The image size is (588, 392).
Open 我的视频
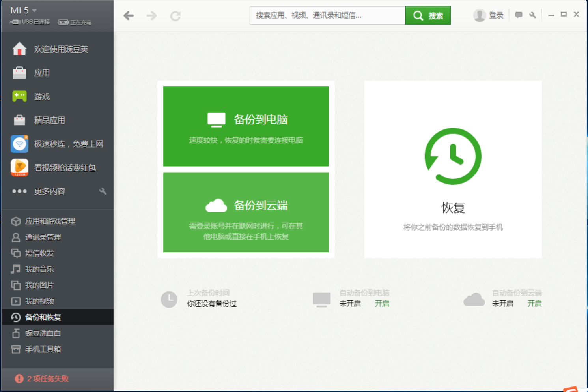coord(57,301)
